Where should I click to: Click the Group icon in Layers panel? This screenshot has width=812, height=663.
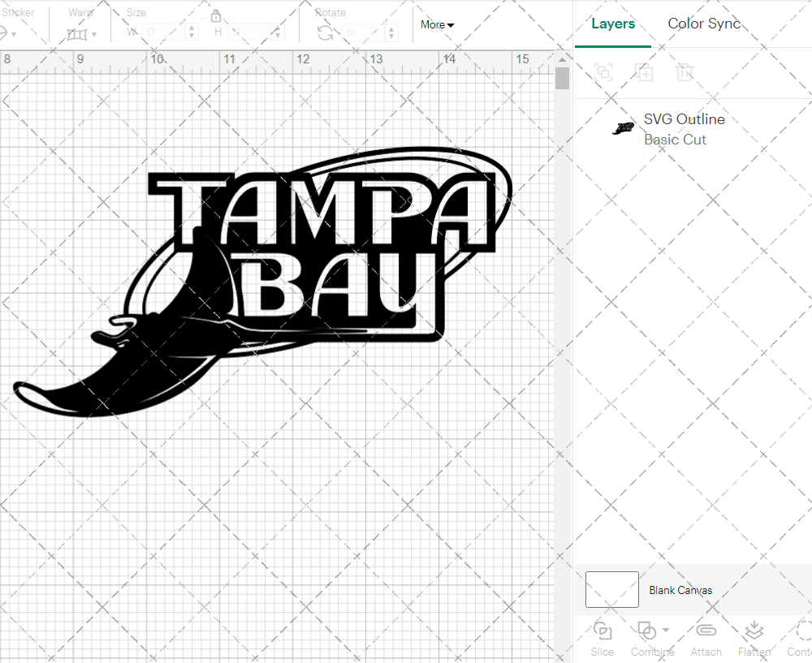coord(603,72)
